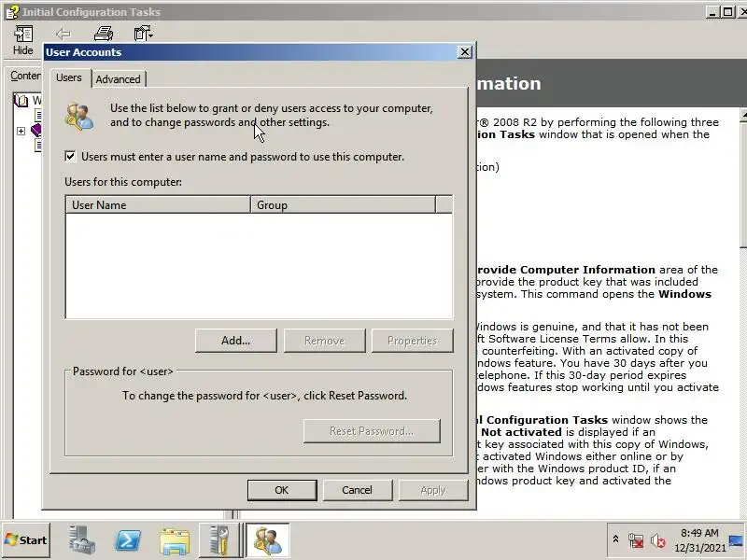Viewport: 747px width, 560px height.
Task: Click the muted volume tray icon
Action: click(x=657, y=540)
